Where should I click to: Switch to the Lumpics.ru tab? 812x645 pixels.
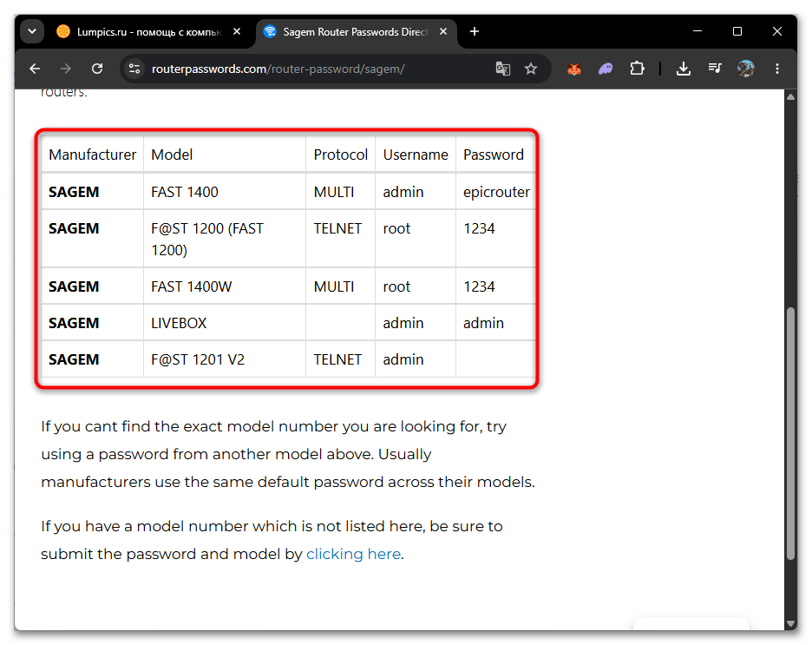[149, 31]
